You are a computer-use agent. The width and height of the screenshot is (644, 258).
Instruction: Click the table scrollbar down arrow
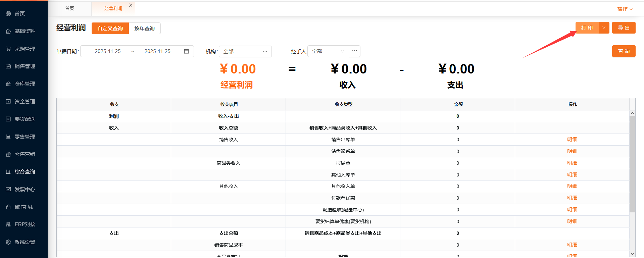point(632,254)
